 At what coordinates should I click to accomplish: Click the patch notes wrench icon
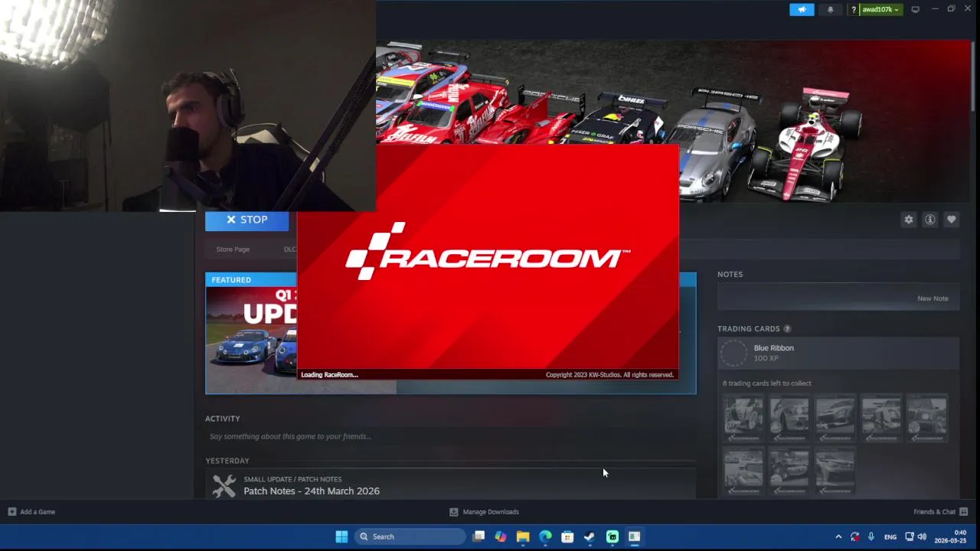point(224,485)
